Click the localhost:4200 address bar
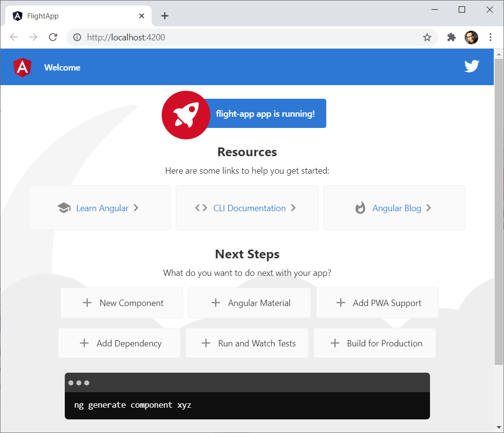 (252, 37)
